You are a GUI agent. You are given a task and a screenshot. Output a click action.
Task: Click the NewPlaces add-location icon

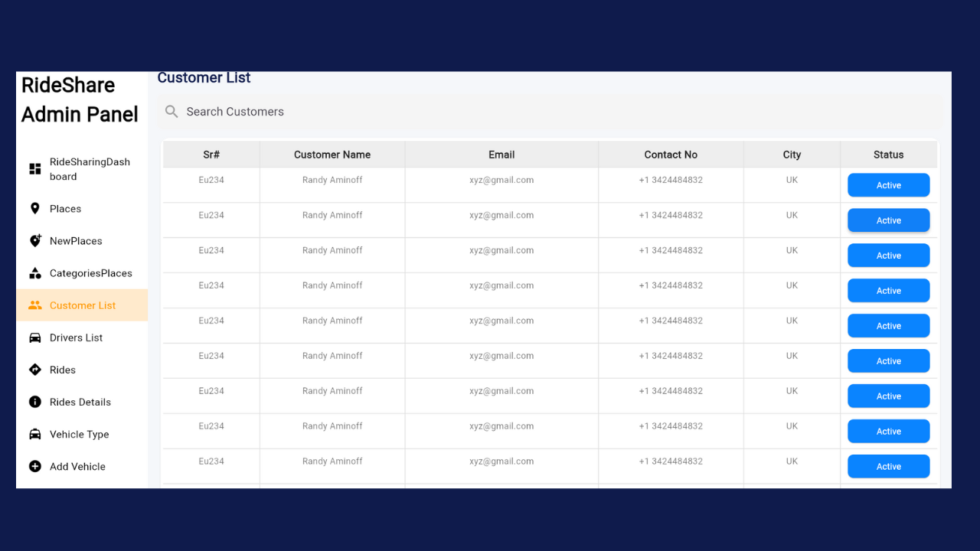35,240
